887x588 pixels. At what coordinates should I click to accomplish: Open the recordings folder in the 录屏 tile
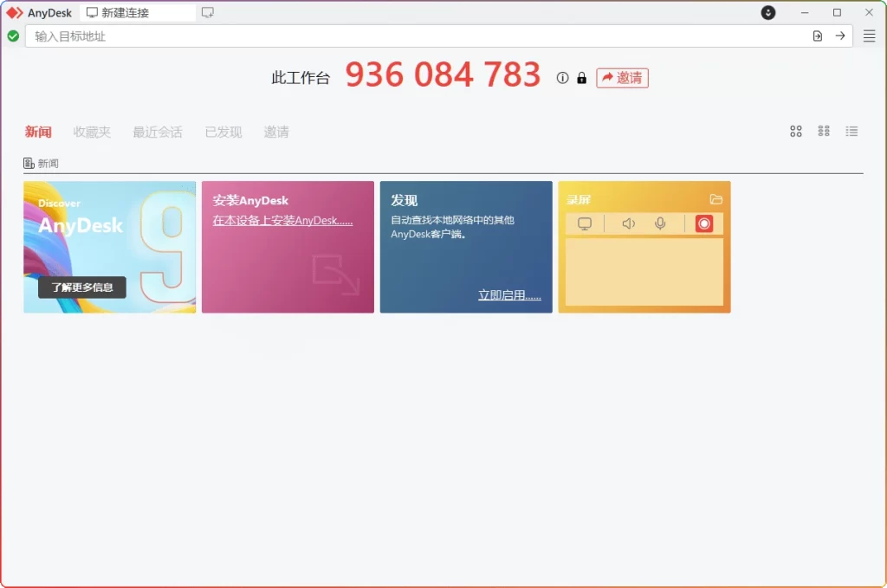pyautogui.click(x=716, y=198)
